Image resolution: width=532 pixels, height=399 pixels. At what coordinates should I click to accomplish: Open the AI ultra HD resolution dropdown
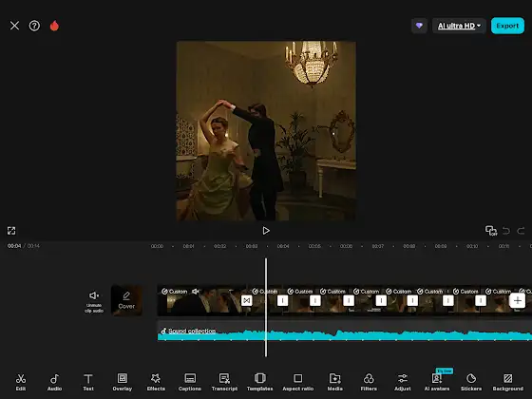pyautogui.click(x=459, y=26)
